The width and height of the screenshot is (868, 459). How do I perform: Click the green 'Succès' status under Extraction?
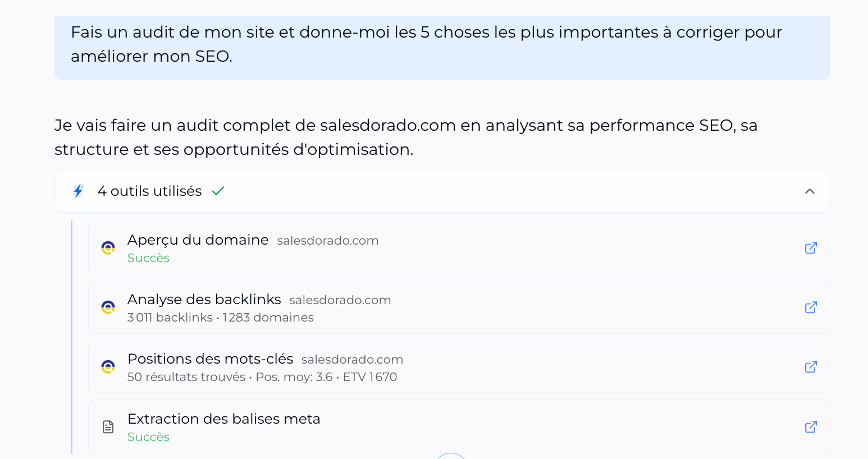148,437
